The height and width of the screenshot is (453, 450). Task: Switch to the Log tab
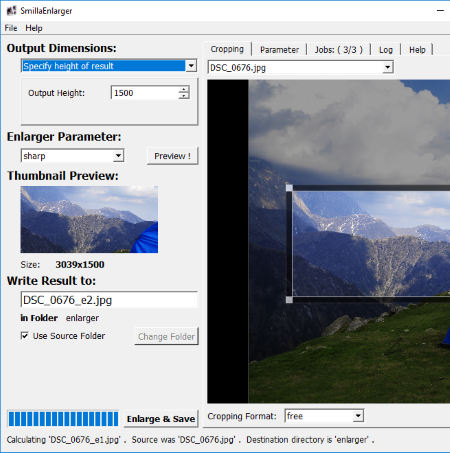click(x=386, y=50)
